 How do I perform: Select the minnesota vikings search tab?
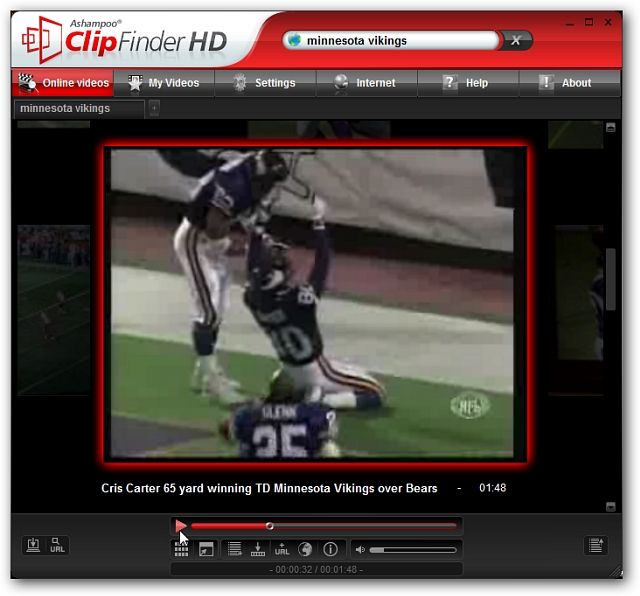pos(79,109)
